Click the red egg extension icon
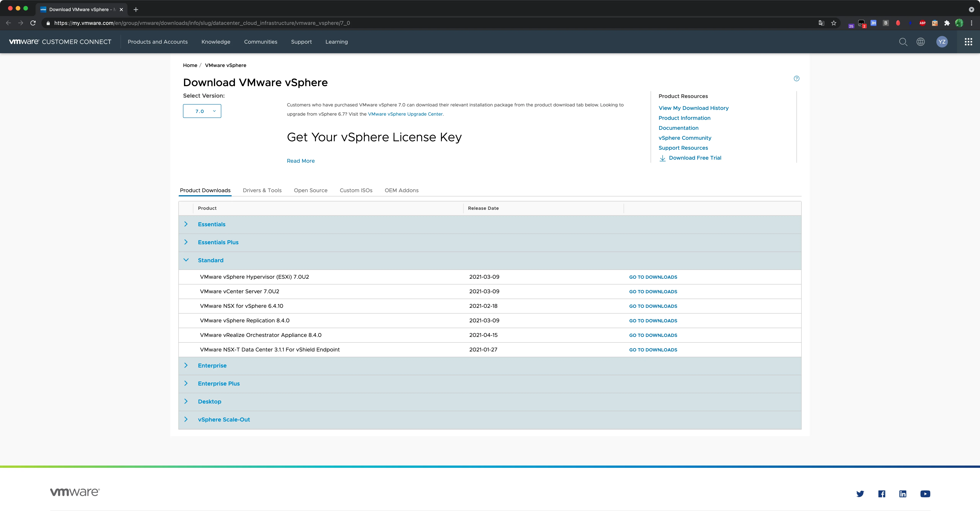Image resolution: width=980 pixels, height=513 pixels. [898, 23]
